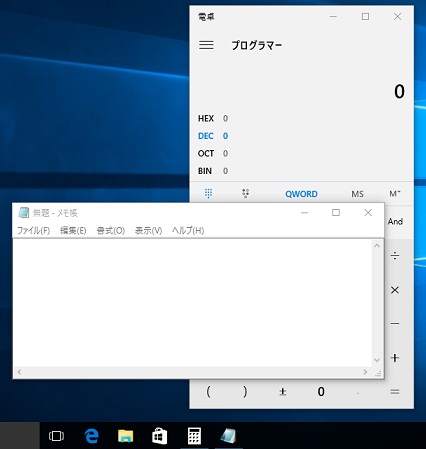
Task: Click the minus operator in Calculator
Action: point(395,324)
